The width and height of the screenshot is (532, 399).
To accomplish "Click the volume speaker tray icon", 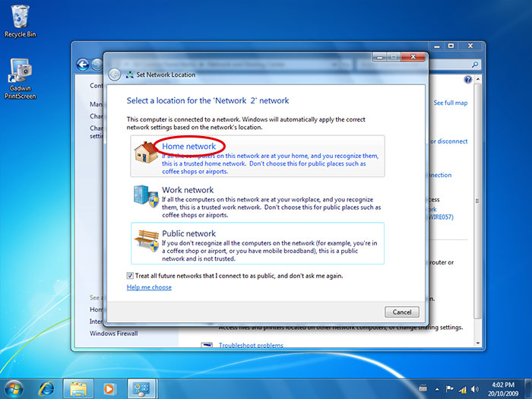I will (475, 389).
